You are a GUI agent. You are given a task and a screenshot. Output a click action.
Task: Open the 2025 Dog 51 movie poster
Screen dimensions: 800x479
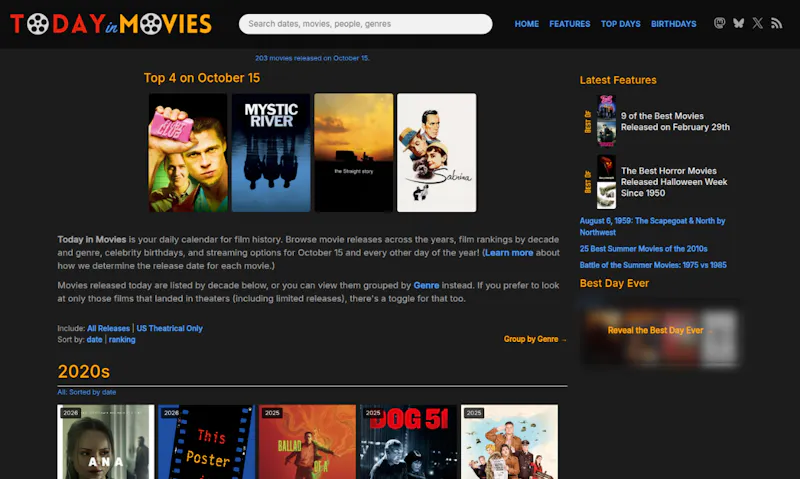(x=408, y=442)
